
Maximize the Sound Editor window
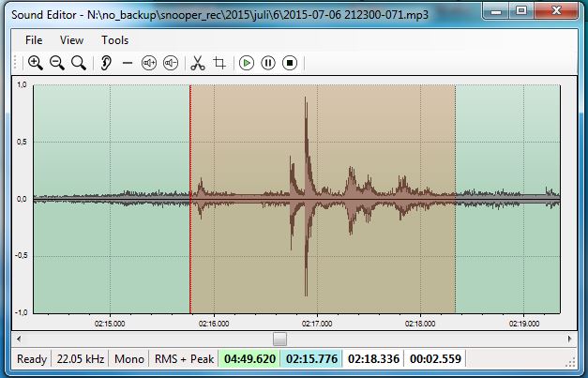tap(521, 11)
